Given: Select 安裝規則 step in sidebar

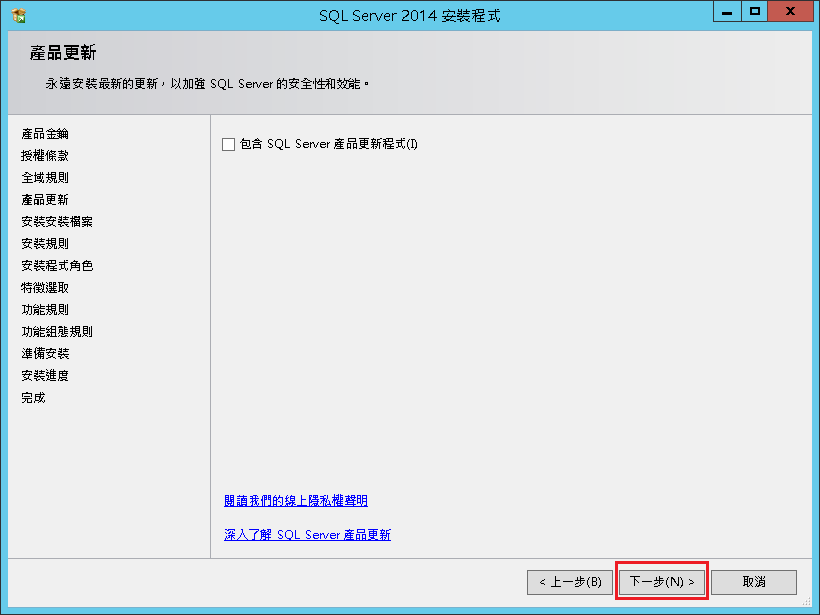Looking at the screenshot, I should tap(45, 244).
